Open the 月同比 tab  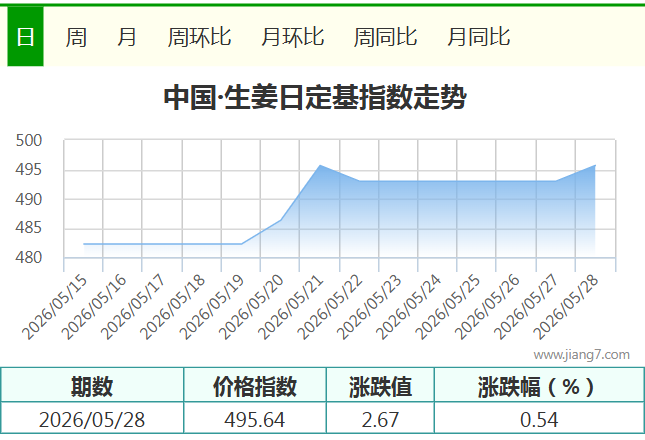point(478,37)
